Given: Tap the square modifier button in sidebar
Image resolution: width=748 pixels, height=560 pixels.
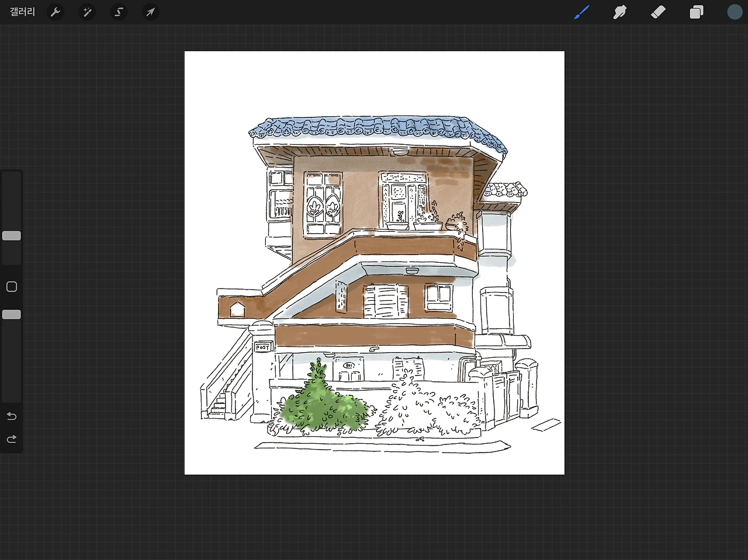Looking at the screenshot, I should tap(12, 287).
